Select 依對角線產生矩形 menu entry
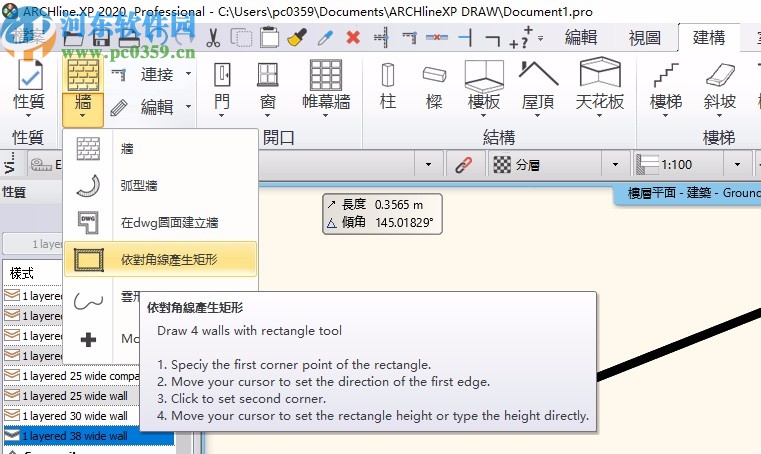This screenshot has width=761, height=454. pos(160,259)
